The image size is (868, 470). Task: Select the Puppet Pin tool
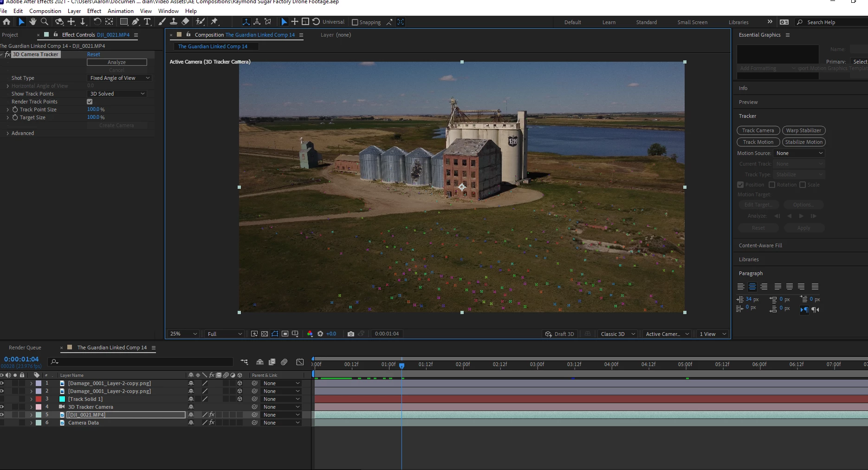(x=214, y=22)
